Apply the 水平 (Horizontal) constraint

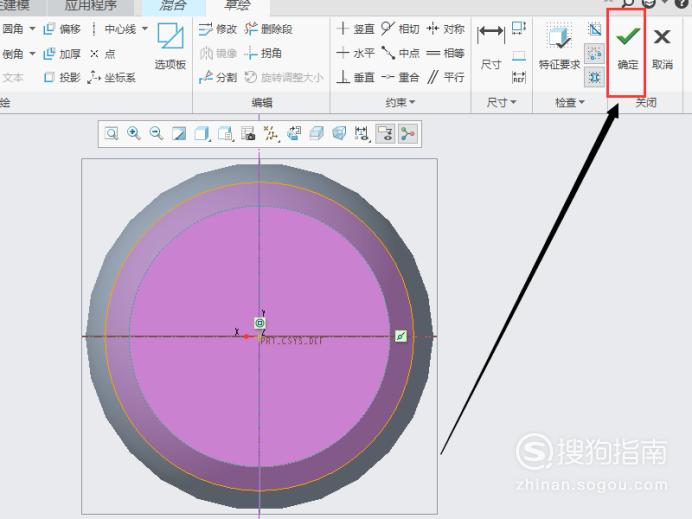[x=355, y=53]
